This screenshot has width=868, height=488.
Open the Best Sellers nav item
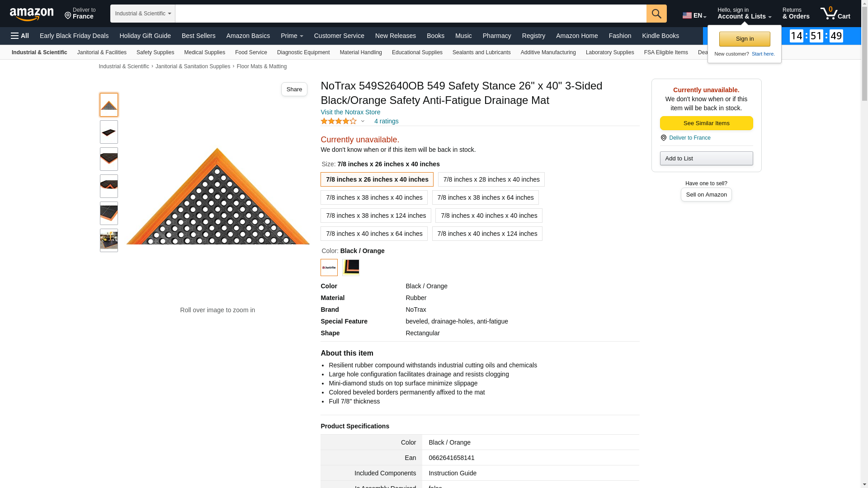pos(198,36)
